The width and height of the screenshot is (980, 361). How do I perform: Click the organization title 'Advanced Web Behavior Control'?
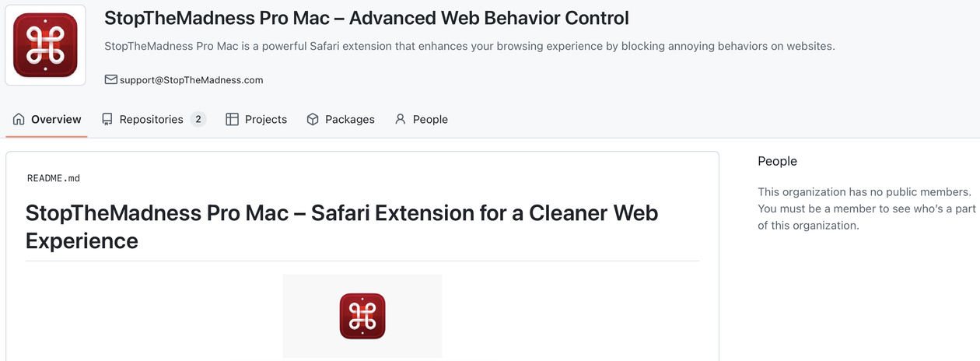pos(366,18)
